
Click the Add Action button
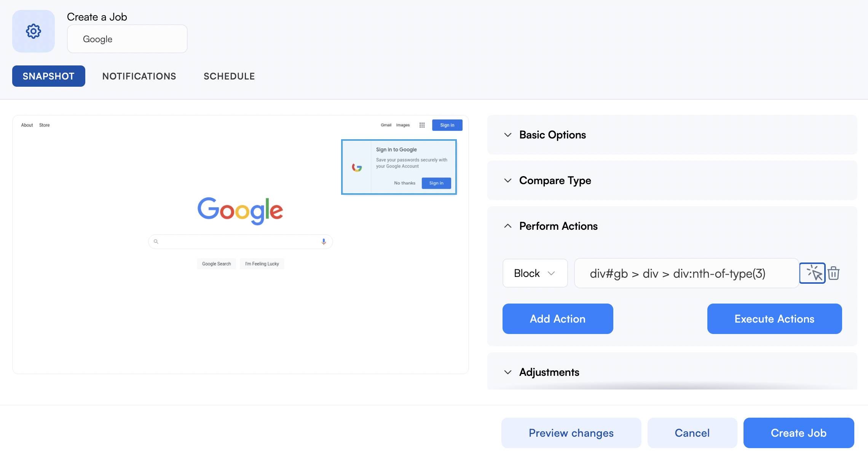click(x=558, y=319)
